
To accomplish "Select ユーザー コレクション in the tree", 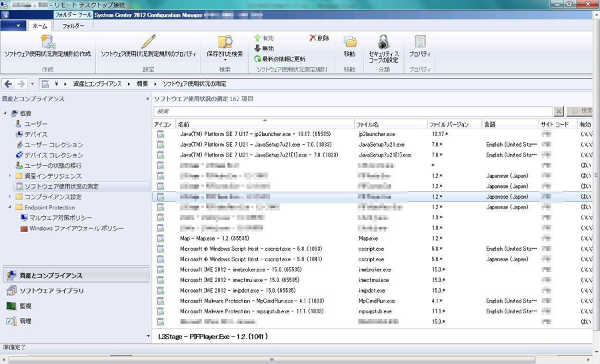I will [53, 145].
